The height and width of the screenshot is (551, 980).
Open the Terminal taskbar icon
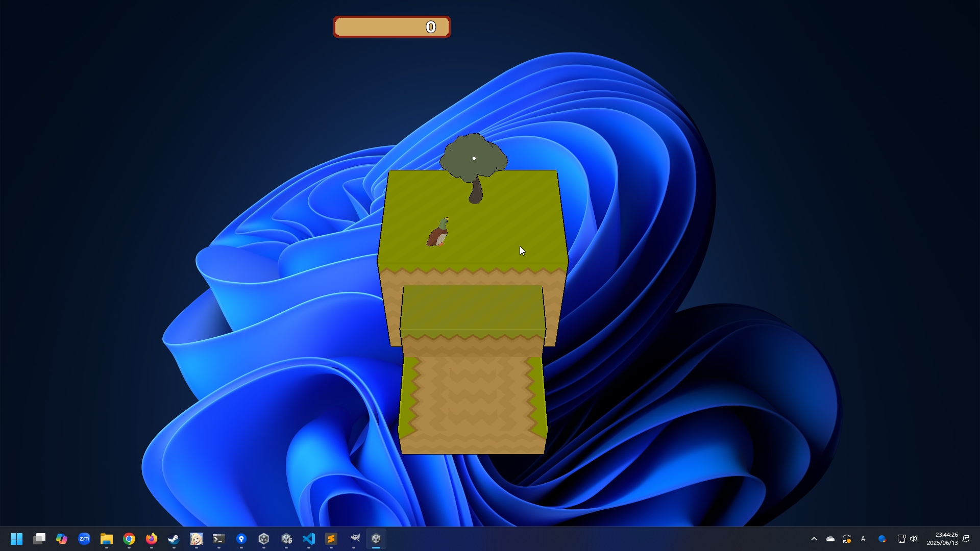point(219,539)
